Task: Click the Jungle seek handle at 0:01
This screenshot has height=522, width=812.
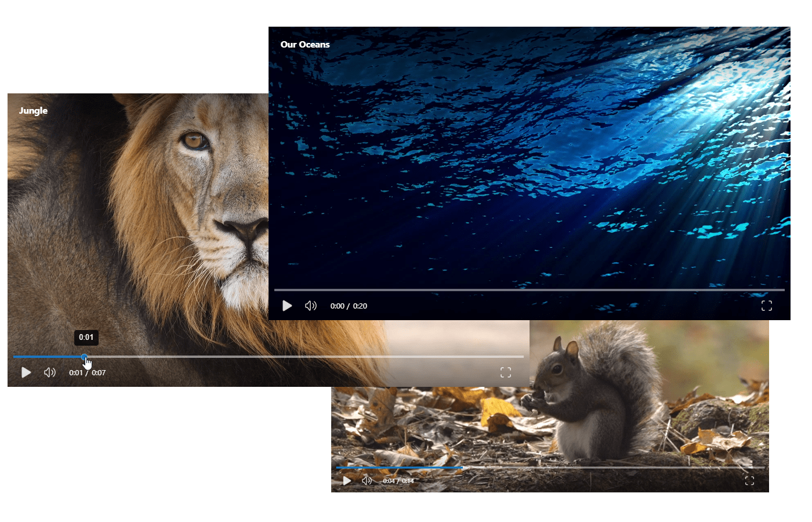Action: [x=85, y=356]
